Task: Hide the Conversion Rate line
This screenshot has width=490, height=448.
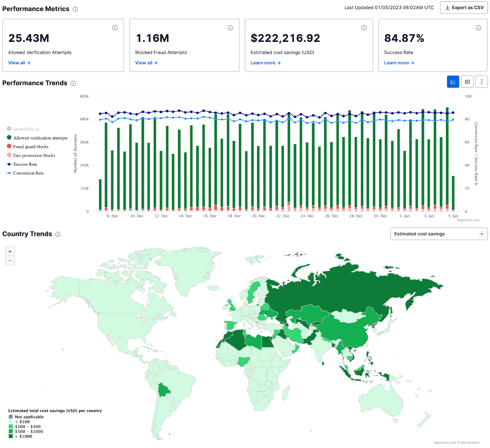Action: tap(28, 173)
